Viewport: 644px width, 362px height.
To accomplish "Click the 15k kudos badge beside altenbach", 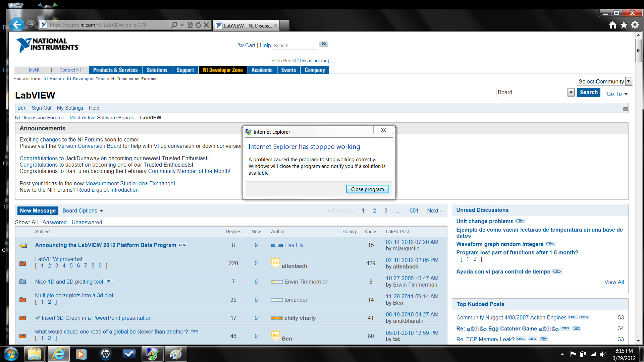I will pyautogui.click(x=275, y=262).
